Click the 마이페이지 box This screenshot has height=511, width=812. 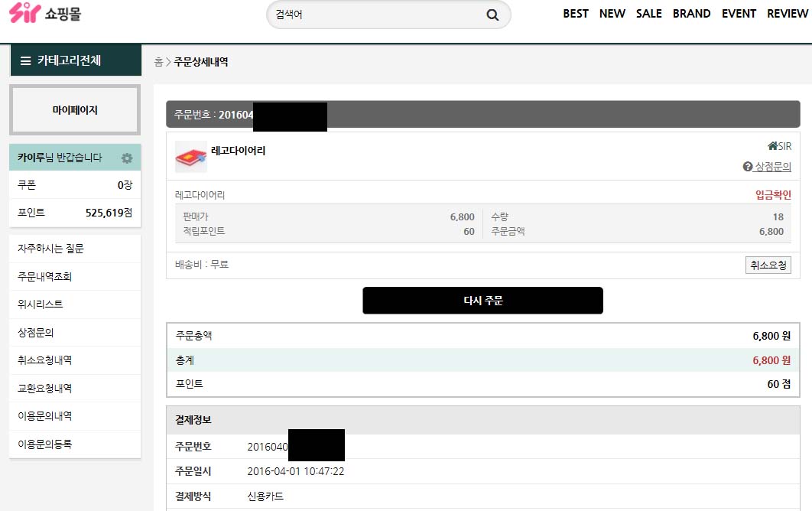coord(75,110)
